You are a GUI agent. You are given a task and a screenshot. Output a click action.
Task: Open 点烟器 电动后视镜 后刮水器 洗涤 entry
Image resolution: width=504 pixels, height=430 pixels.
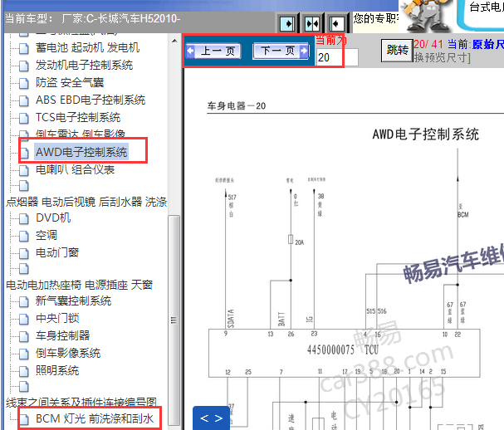(x=86, y=202)
